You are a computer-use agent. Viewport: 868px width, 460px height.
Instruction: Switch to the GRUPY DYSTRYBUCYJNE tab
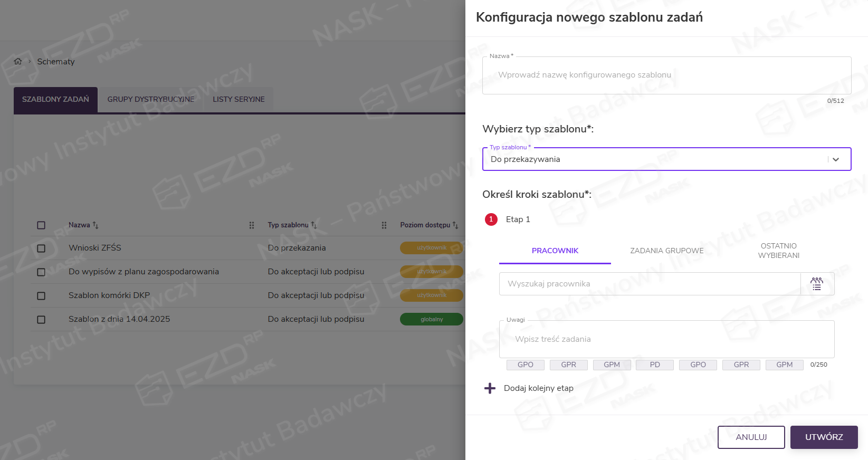(151, 99)
